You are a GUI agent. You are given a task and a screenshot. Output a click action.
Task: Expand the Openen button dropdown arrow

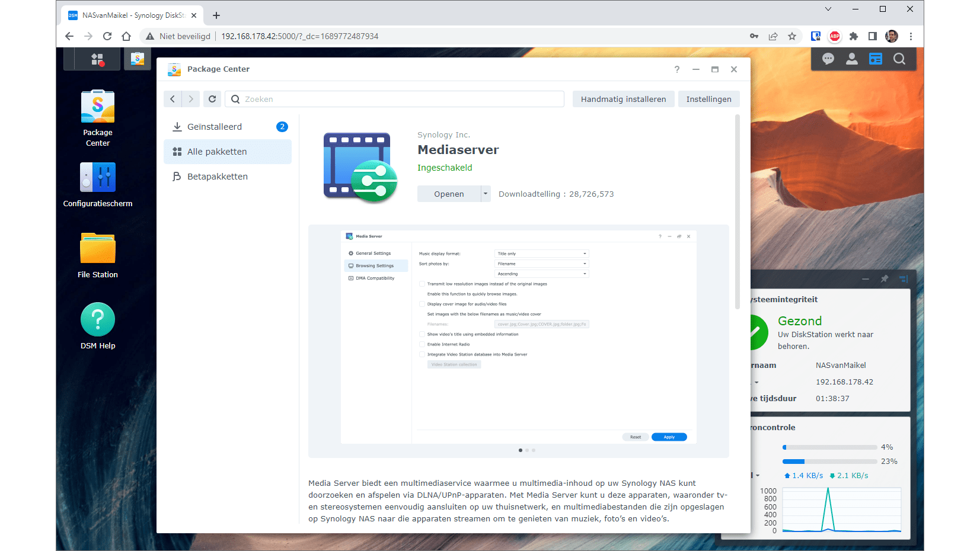coord(486,194)
